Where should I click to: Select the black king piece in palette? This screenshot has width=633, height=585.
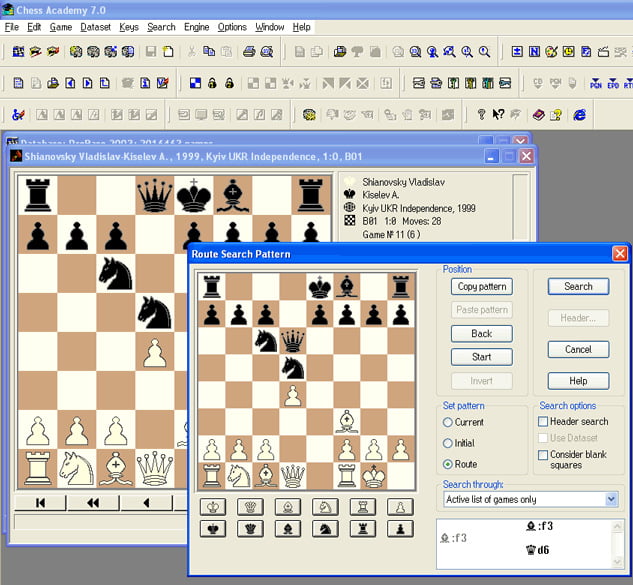213,529
